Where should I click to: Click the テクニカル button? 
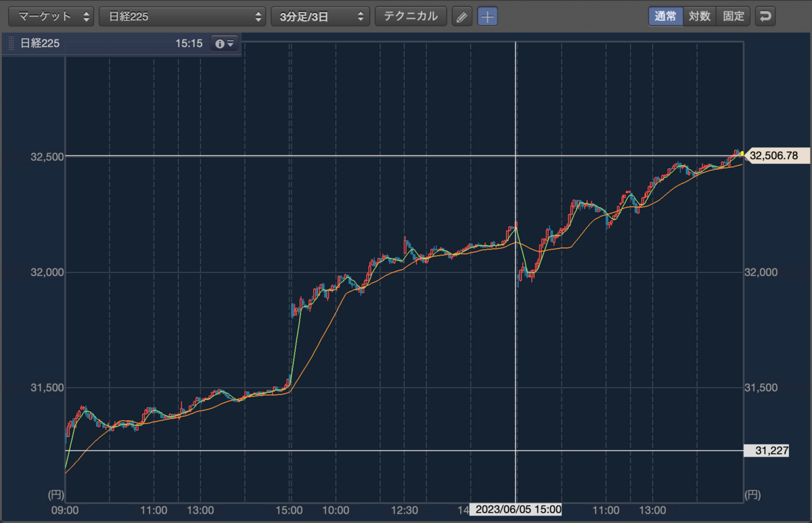click(x=411, y=16)
